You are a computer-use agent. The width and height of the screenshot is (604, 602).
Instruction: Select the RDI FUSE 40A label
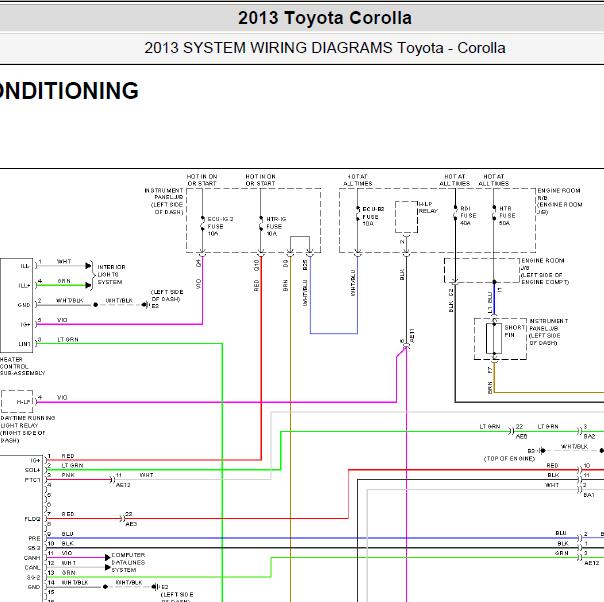[468, 215]
